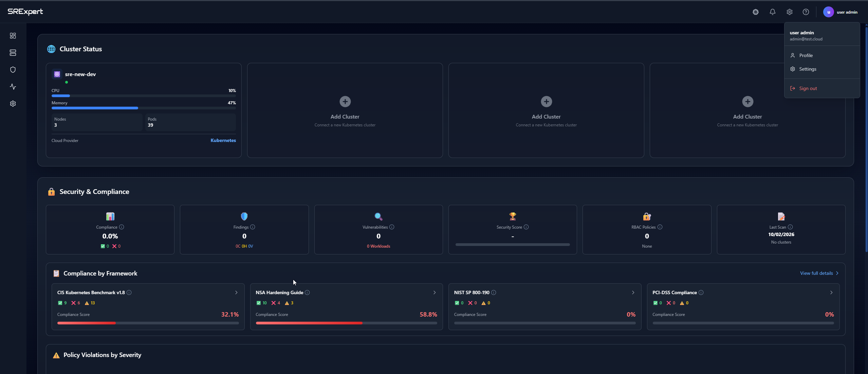This screenshot has width=868, height=374.
Task: Expand CIS Kubernetes Benchmark v1.8 details
Action: coord(236,292)
